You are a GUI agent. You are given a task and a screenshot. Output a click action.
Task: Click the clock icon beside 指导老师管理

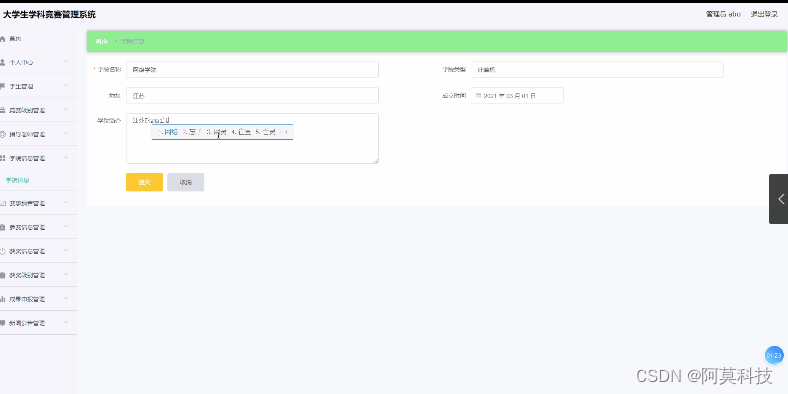point(3,134)
